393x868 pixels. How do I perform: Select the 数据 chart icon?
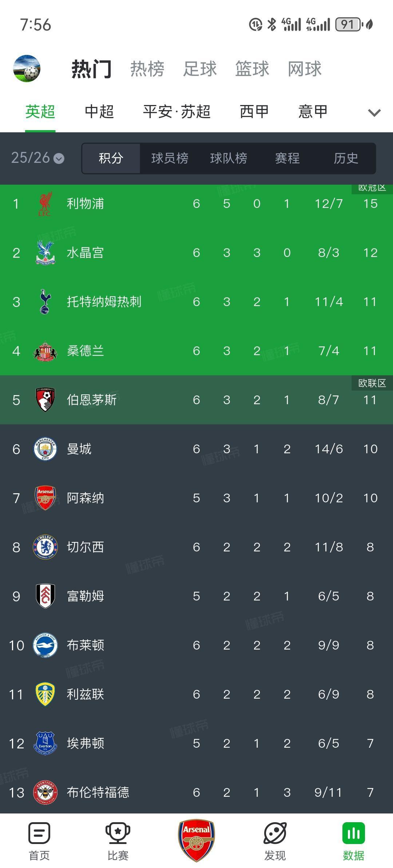coord(354,833)
